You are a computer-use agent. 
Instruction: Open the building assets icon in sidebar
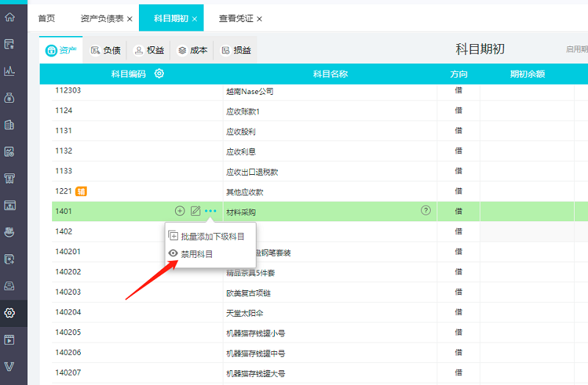(x=10, y=125)
